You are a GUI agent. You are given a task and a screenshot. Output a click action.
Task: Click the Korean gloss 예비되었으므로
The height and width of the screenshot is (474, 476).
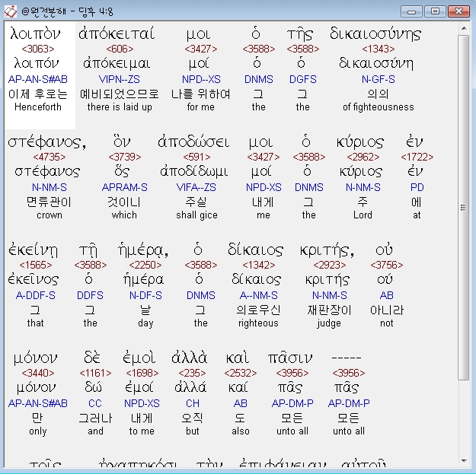tap(120, 94)
